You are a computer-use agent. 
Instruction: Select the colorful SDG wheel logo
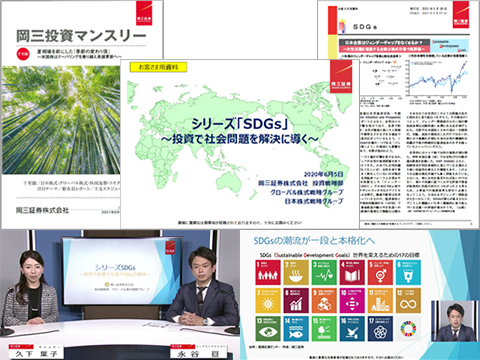pyautogui.click(x=408, y=329)
